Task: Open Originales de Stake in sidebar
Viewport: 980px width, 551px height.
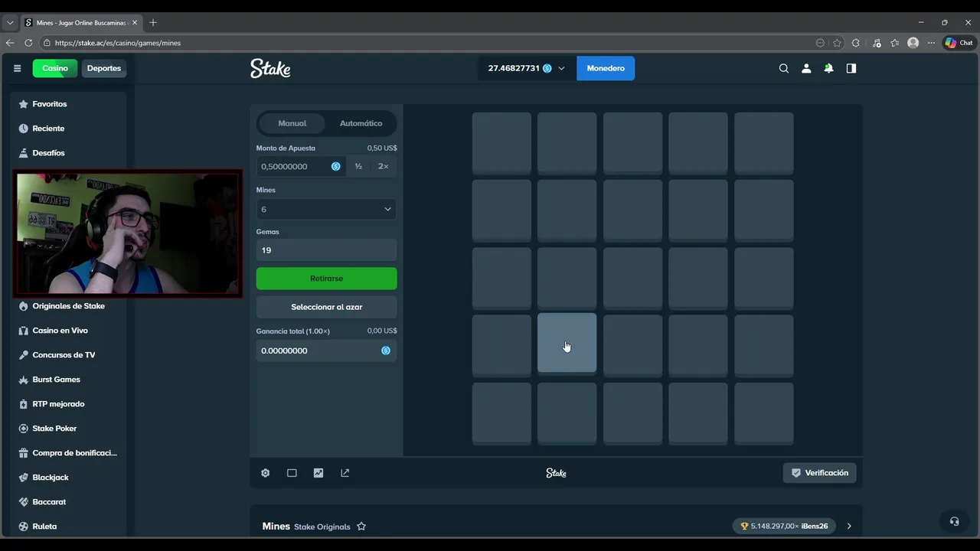Action: coord(69,306)
